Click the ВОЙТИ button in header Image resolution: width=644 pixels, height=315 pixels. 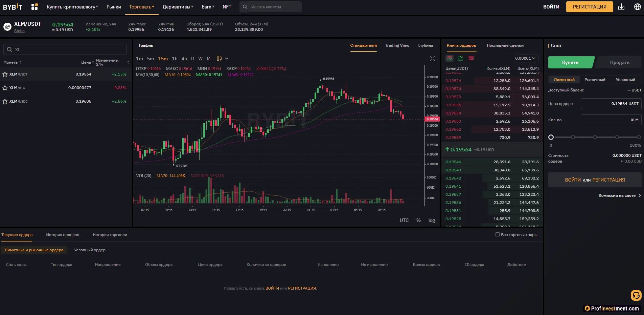tap(551, 7)
